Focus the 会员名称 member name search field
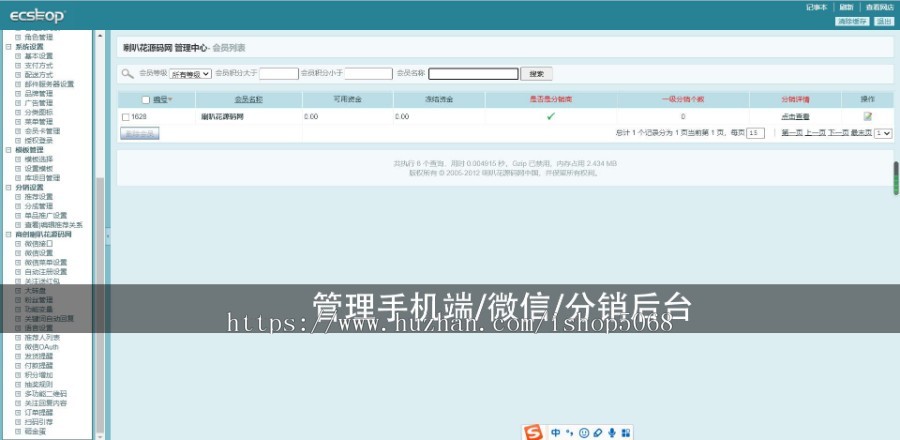The height and width of the screenshot is (440, 900). [x=474, y=74]
